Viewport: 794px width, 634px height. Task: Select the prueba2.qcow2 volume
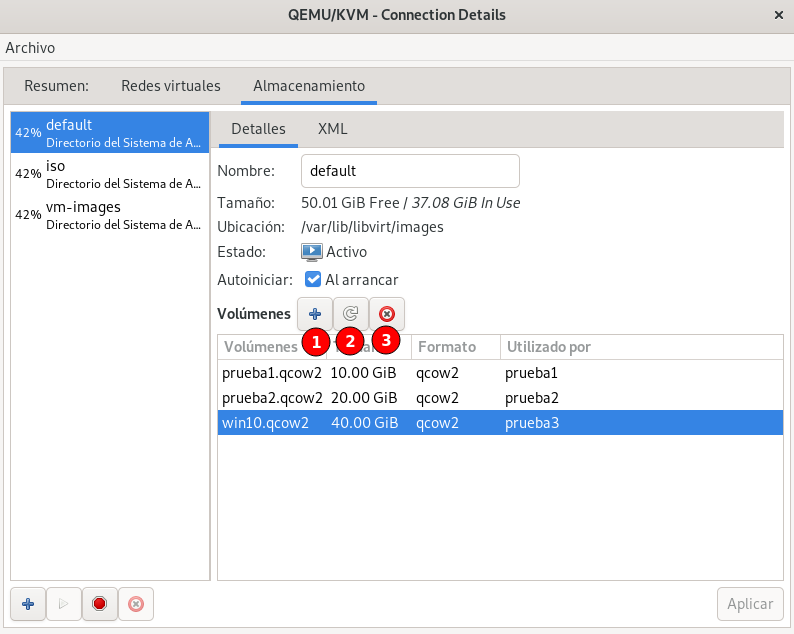tap(500, 398)
